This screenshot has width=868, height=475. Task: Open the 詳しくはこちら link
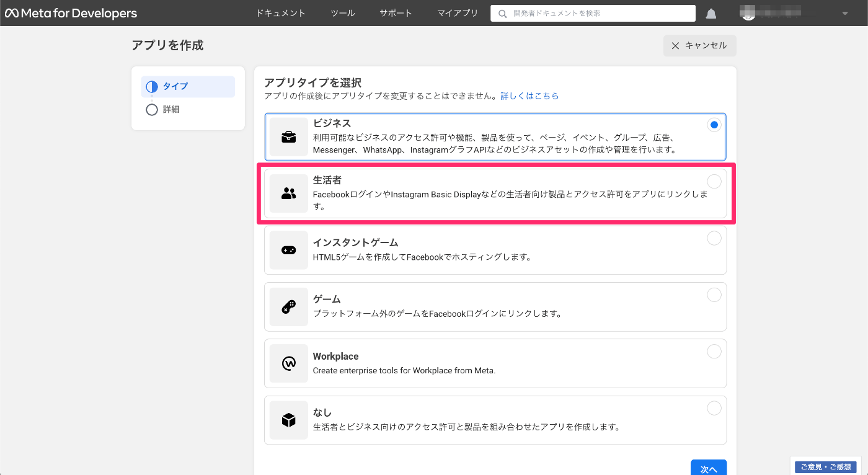[x=529, y=96]
